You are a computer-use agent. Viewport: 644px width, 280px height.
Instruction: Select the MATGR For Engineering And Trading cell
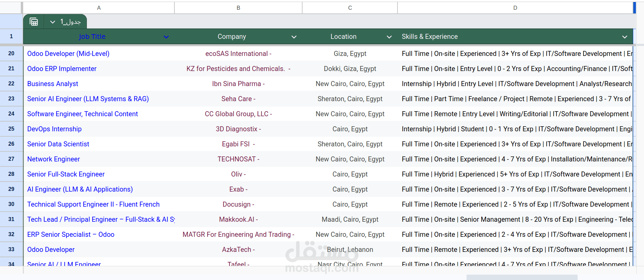click(x=238, y=234)
